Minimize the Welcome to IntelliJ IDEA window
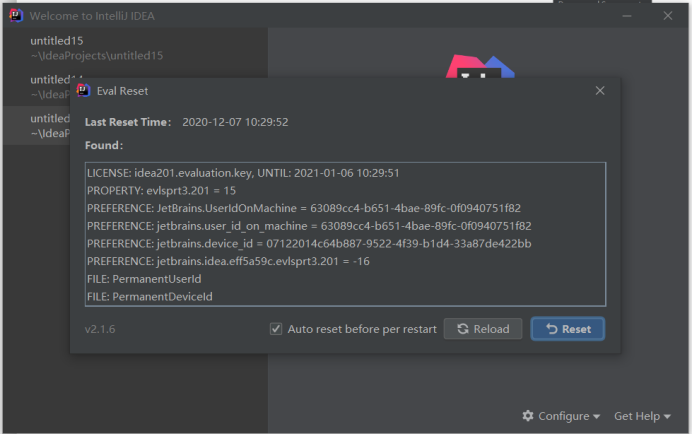This screenshot has width=693, height=435. (x=627, y=16)
